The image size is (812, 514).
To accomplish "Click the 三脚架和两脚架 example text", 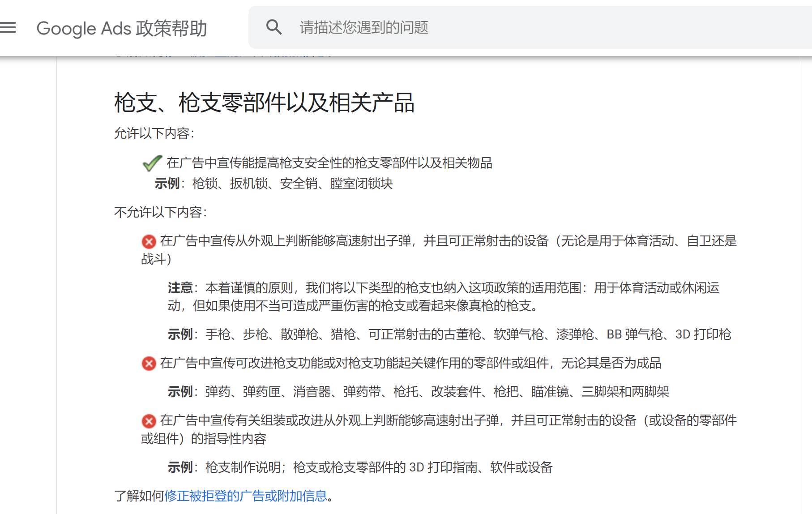I will (625, 392).
